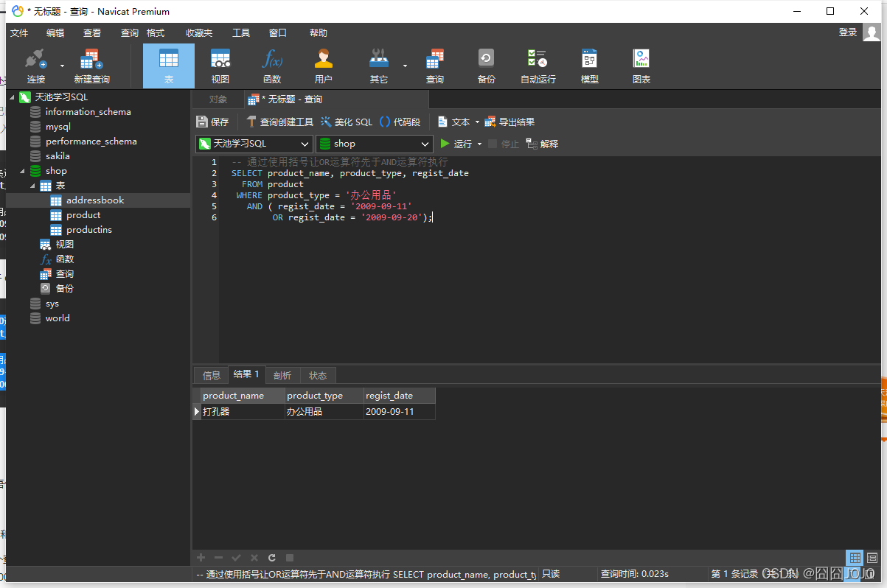
Task: Select the performance_schema database
Action: pyautogui.click(x=91, y=141)
